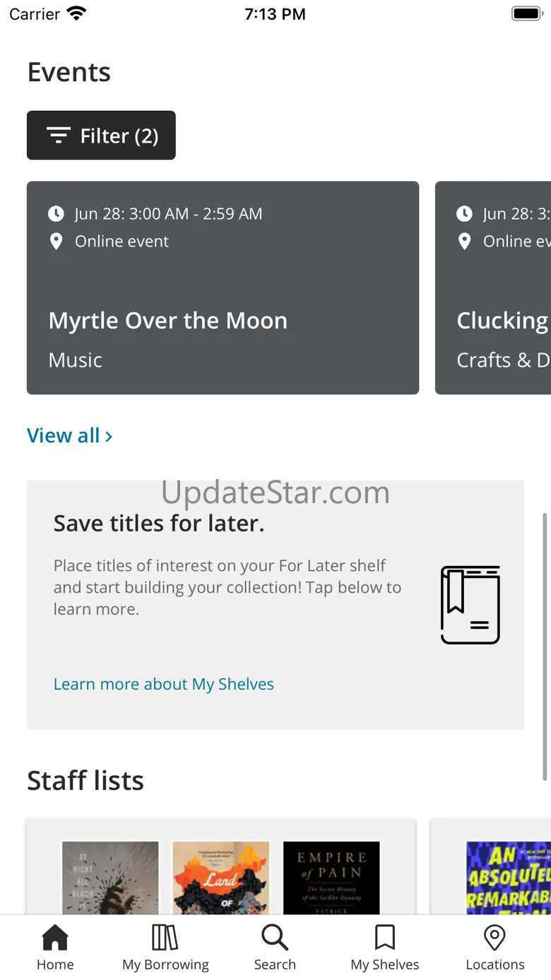This screenshot has width=551, height=980.
Task: Tap the Search magnifier icon
Action: (x=275, y=938)
